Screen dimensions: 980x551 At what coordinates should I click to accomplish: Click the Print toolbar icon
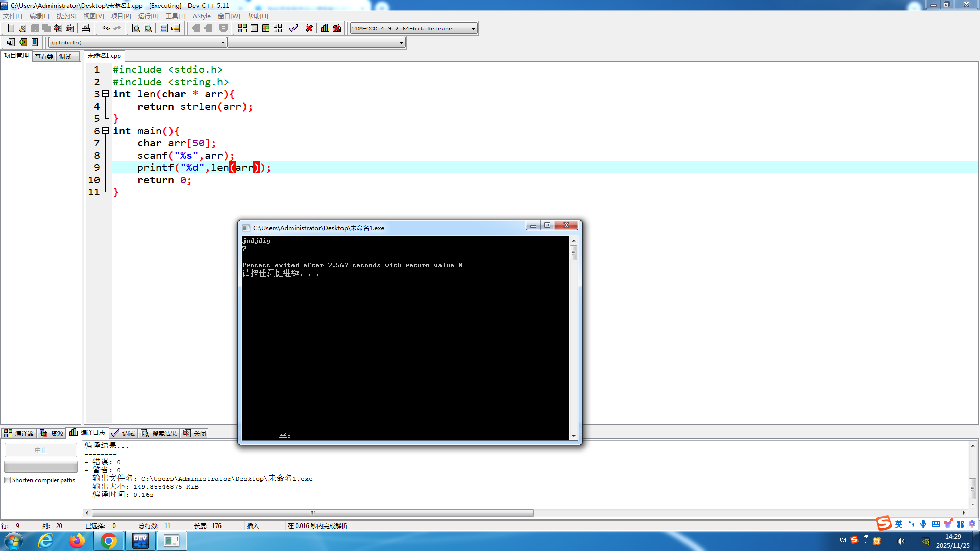click(86, 28)
